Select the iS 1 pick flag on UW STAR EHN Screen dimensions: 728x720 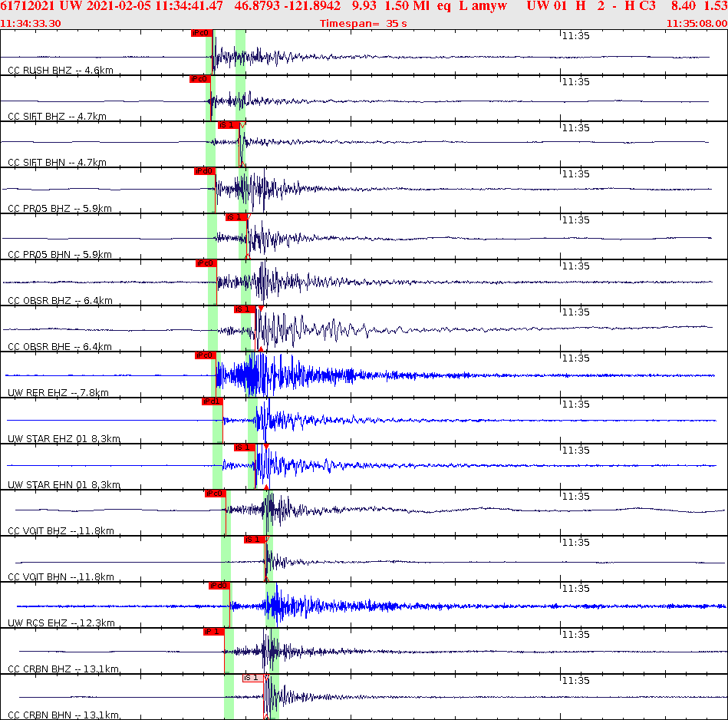point(245,446)
